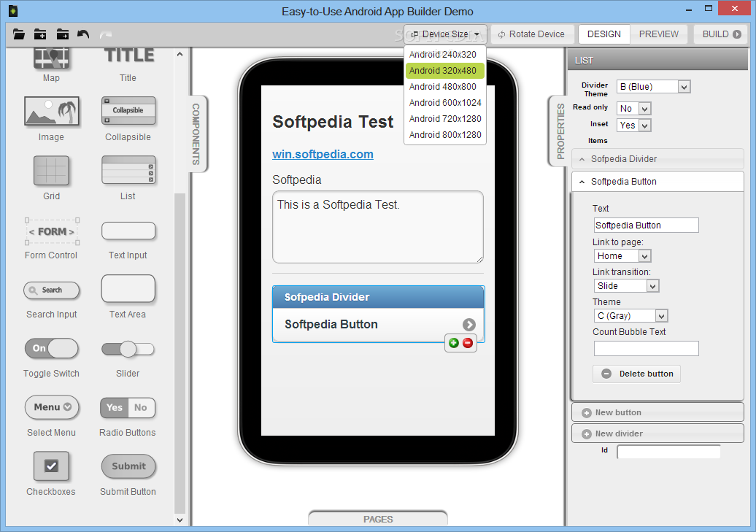Select the Title component icon
Image resolution: width=756 pixels, height=532 pixels.
[x=128, y=55]
